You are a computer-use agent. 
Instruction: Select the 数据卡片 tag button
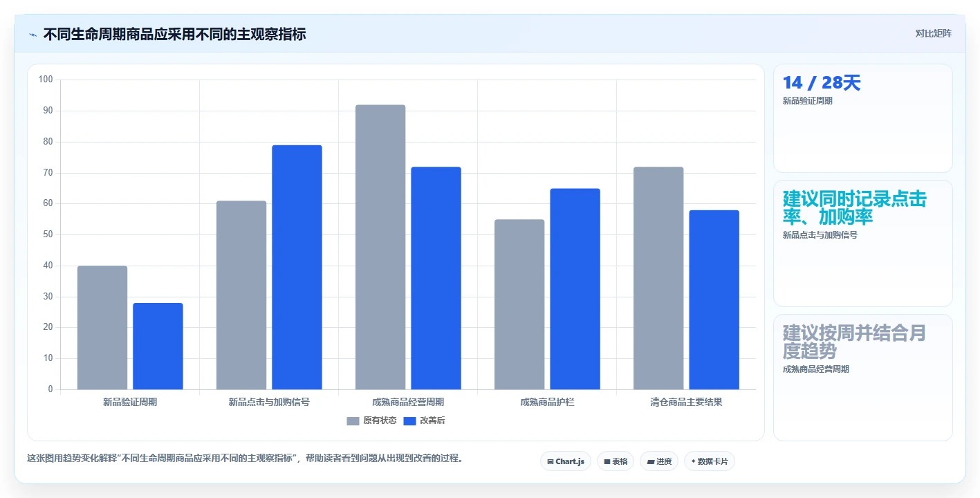pyautogui.click(x=709, y=461)
